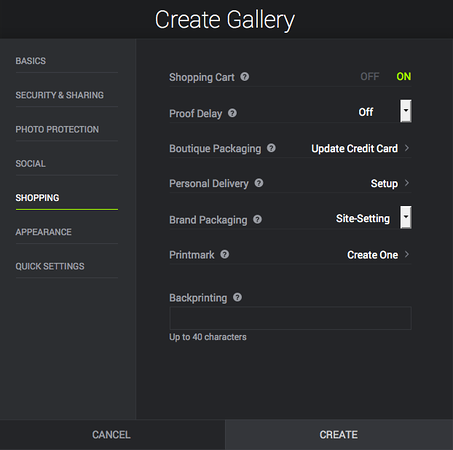Viewport: 453px width, 450px height.
Task: Open Personal Delivery Setup chevron
Action: coord(407,183)
